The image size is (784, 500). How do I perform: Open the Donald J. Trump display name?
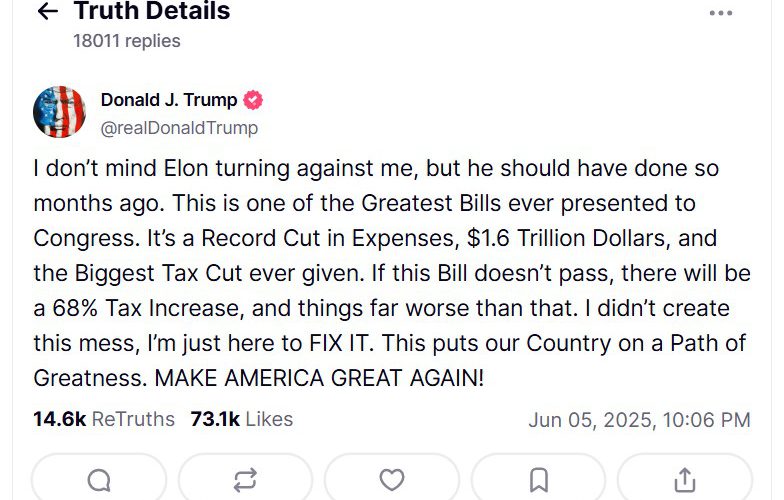tap(169, 100)
